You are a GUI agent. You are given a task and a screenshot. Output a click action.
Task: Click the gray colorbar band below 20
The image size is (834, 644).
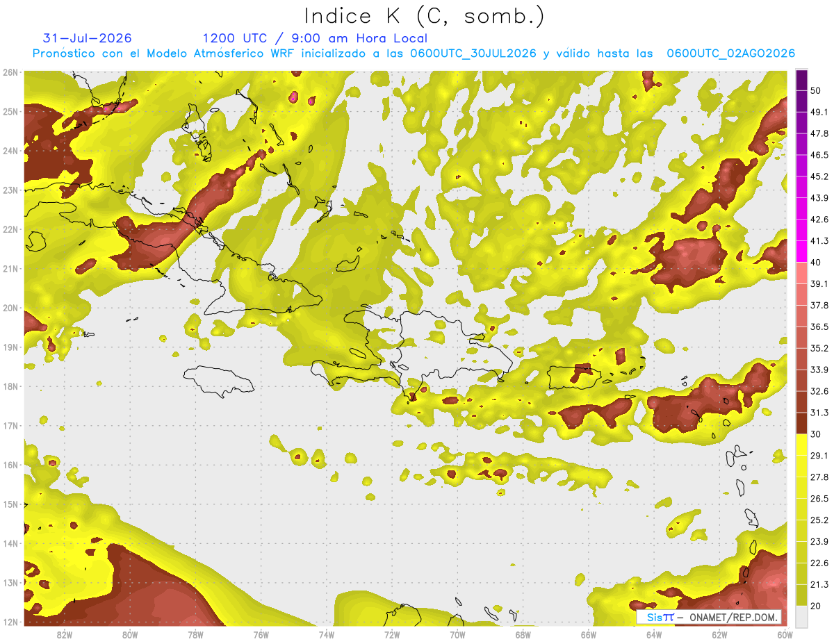pyautogui.click(x=801, y=616)
